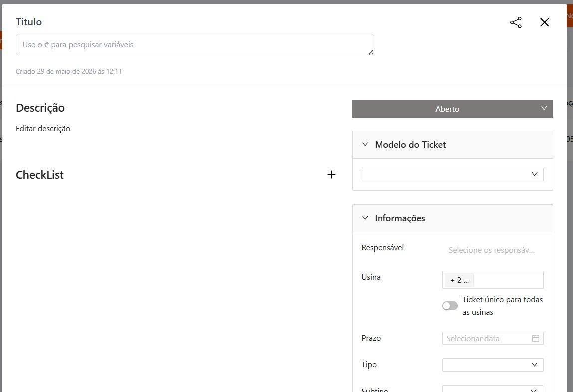
Task: Select responsible users in Responsável field
Action: [493, 250]
